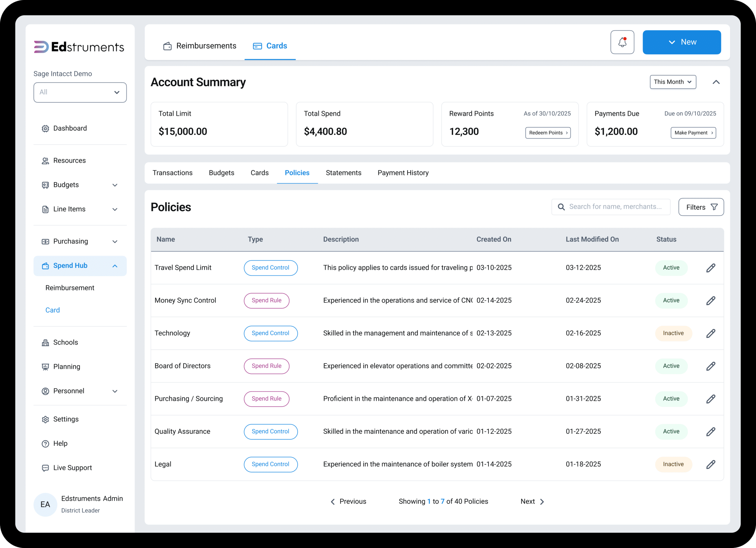Click the Active status for Quality Assurance
This screenshot has height=548, width=756.
pos(671,431)
